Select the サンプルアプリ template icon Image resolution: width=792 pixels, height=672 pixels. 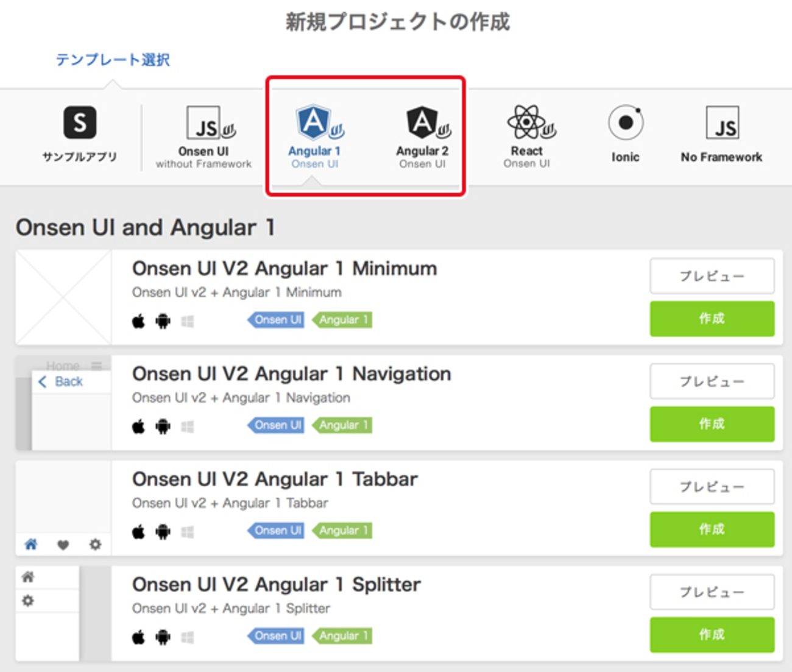coord(80,123)
